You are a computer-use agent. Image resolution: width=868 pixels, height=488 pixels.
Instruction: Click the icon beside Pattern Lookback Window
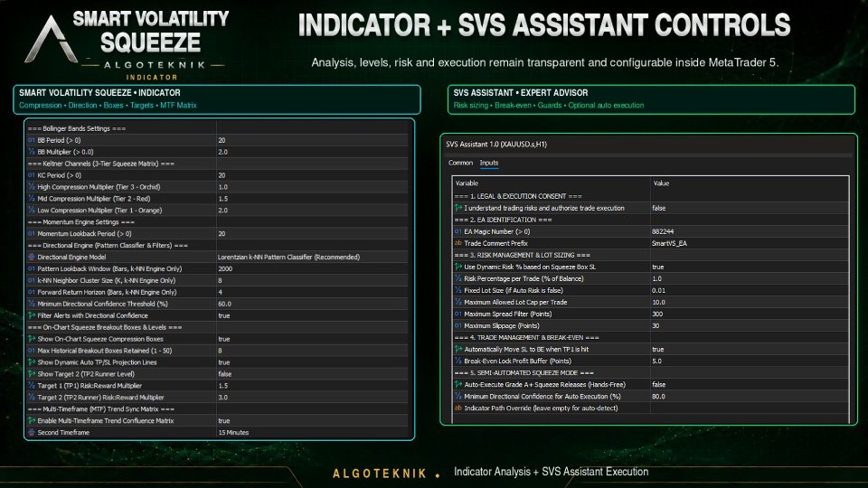click(32, 268)
